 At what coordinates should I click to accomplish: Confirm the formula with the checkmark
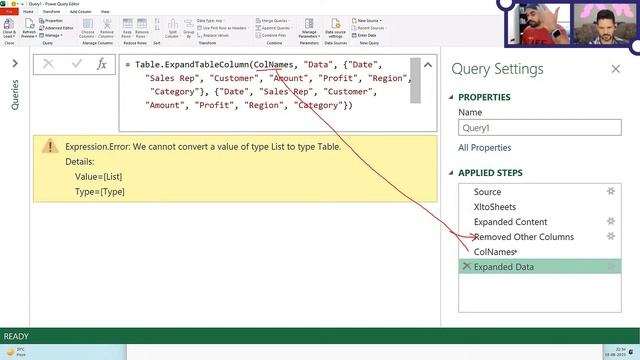pyautogui.click(x=76, y=64)
